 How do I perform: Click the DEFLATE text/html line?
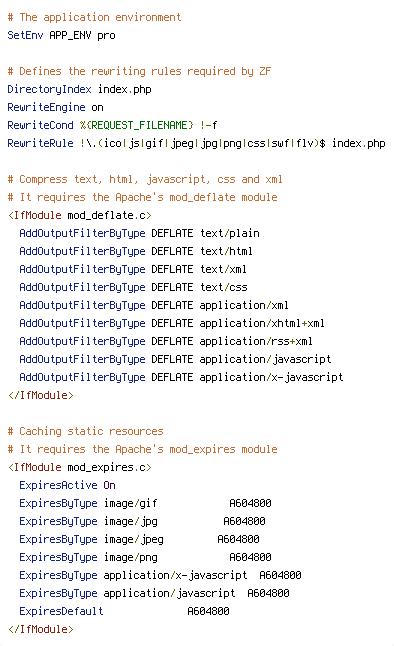(136, 251)
